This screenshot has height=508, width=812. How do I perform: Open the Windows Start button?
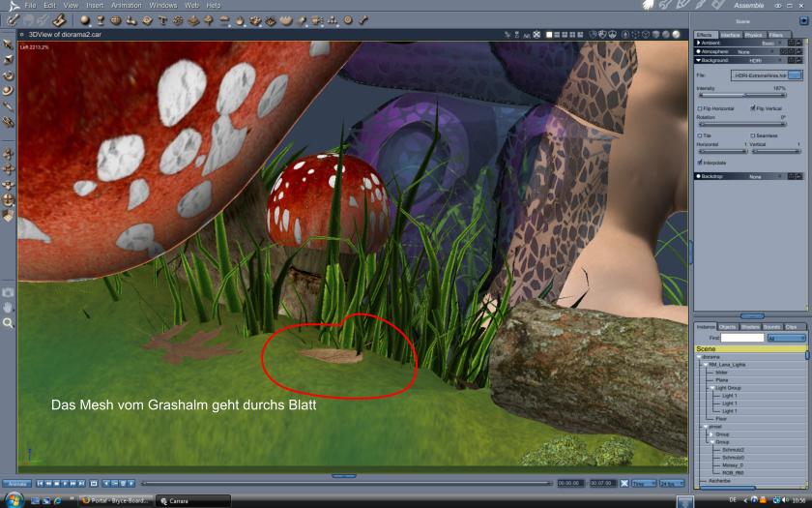pos(14,501)
